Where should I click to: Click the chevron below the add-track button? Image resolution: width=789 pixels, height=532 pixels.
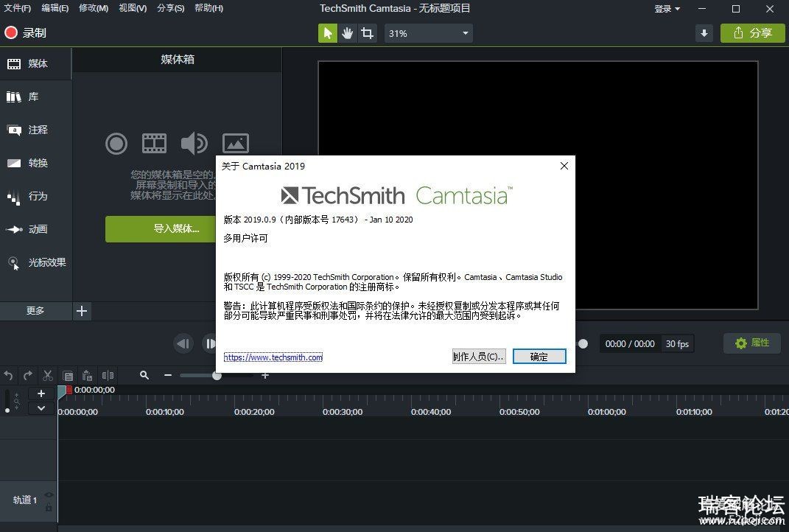[41, 408]
